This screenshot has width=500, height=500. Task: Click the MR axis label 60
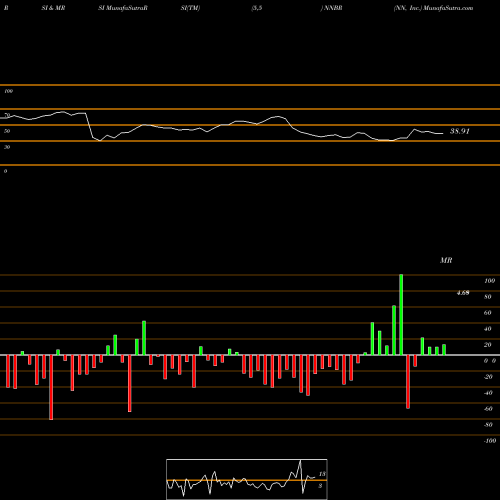(x=487, y=313)
